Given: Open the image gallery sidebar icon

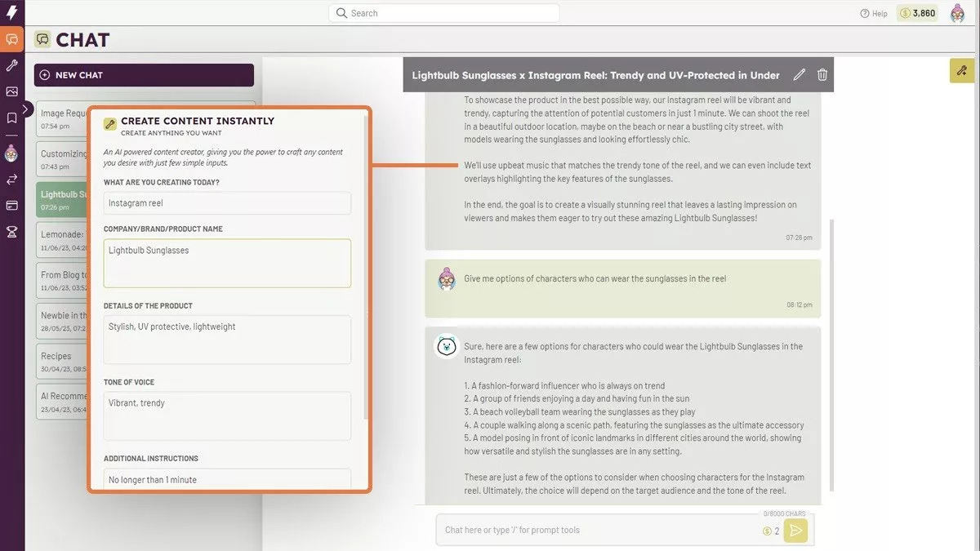Looking at the screenshot, I should point(12,91).
